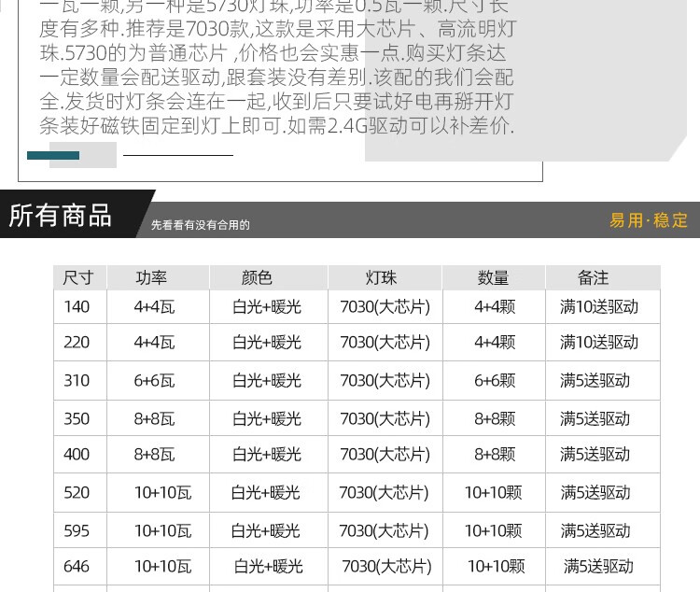The image size is (700, 592).
Task: Select size cell 520
Action: 77,493
